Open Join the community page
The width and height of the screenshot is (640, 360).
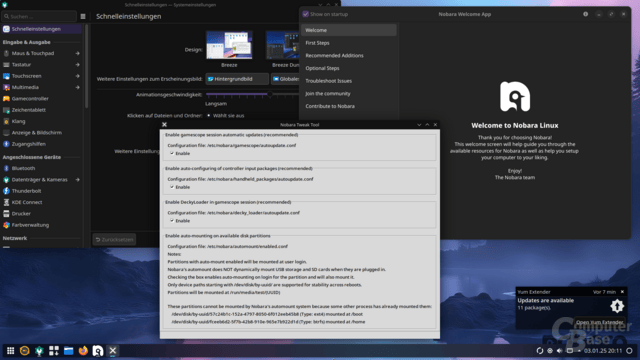[x=349, y=93]
